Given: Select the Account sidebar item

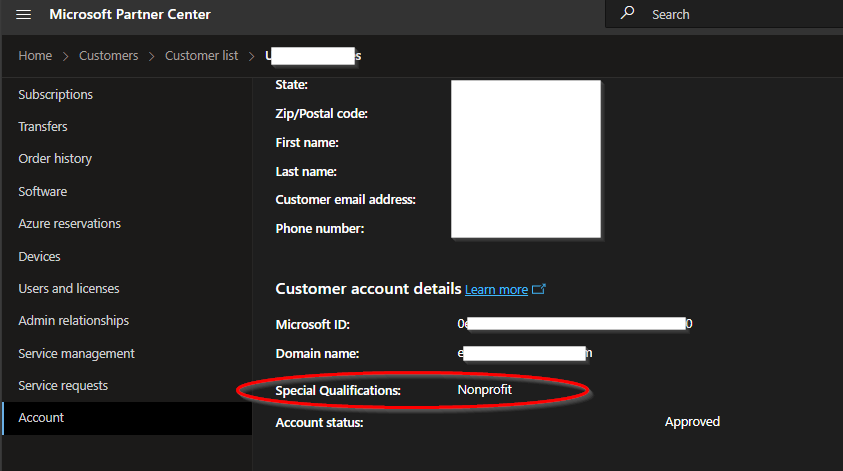Looking at the screenshot, I should coord(127,418).
